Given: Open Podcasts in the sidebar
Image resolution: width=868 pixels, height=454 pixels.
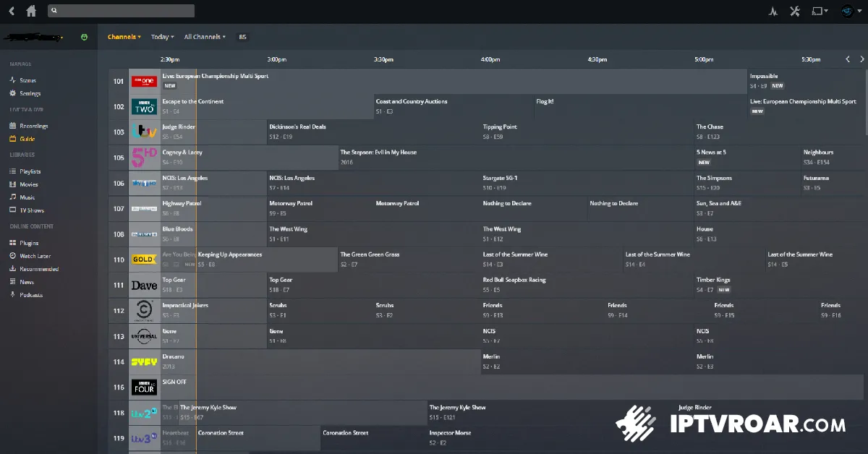Looking at the screenshot, I should click(30, 295).
